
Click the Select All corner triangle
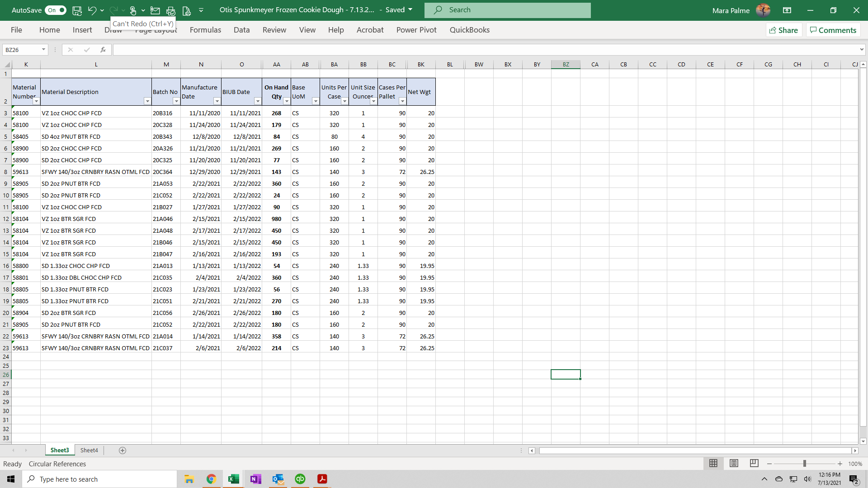(x=7, y=65)
